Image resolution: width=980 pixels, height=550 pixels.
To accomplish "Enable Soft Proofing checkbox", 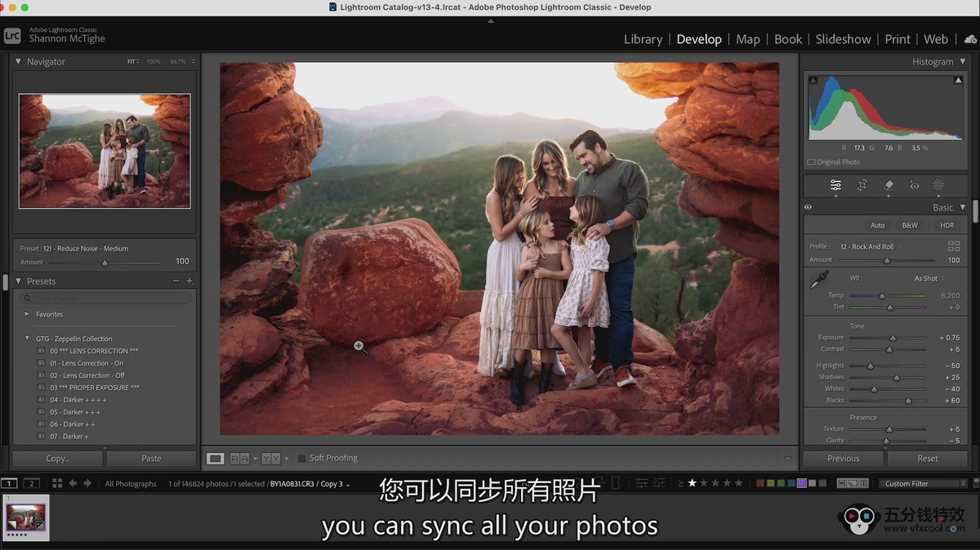I will tap(301, 459).
